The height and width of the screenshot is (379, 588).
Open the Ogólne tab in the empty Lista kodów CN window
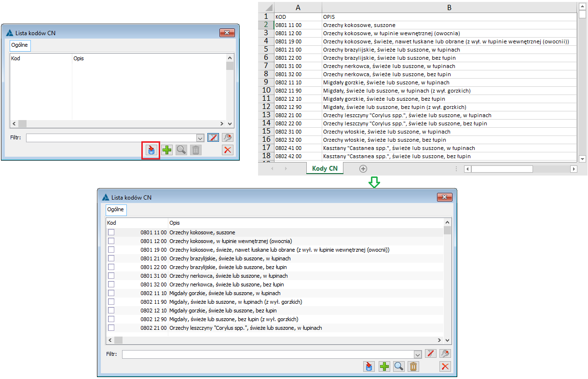pyautogui.click(x=20, y=45)
